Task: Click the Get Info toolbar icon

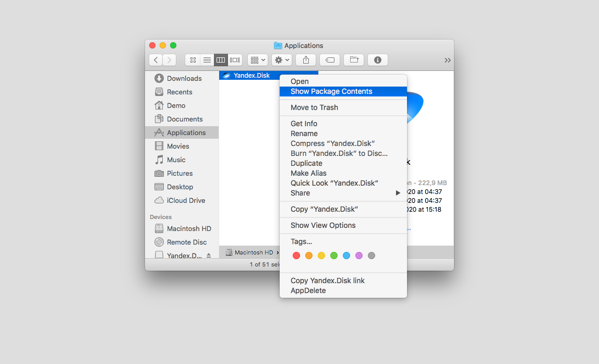Action: 378,60
